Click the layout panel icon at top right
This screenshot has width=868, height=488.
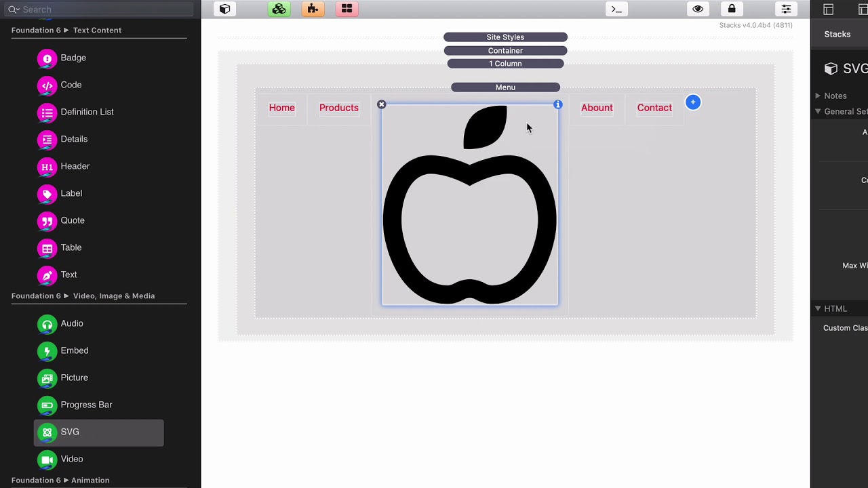pyautogui.click(x=828, y=9)
